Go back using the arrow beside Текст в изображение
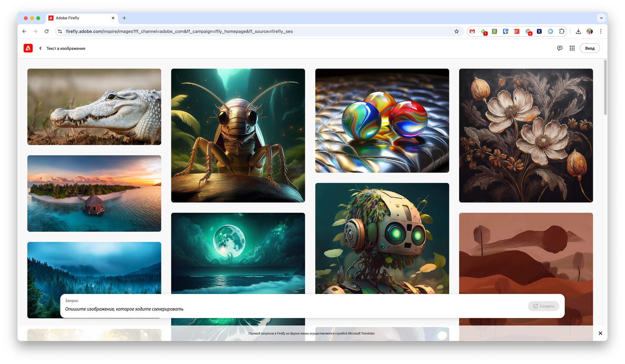 point(40,48)
